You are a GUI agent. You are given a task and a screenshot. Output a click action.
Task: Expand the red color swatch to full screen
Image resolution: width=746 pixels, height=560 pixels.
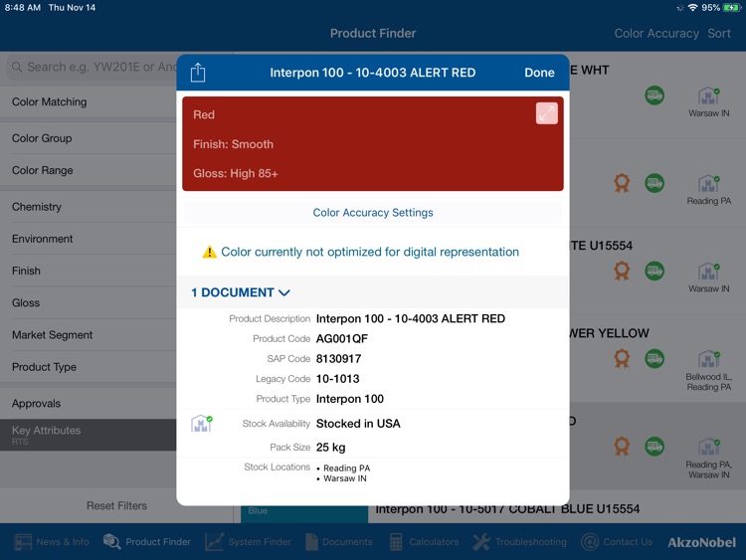tap(547, 113)
